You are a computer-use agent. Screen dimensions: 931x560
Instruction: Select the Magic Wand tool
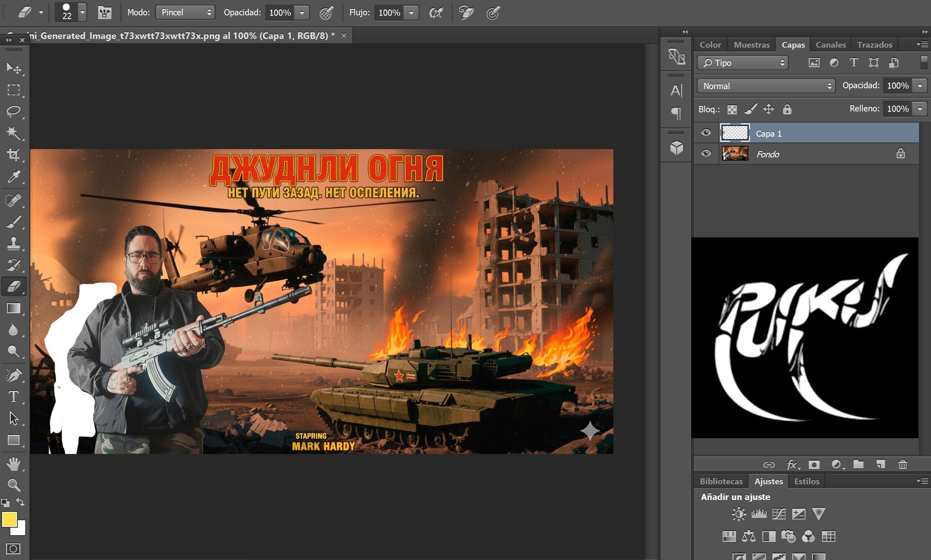[13, 133]
